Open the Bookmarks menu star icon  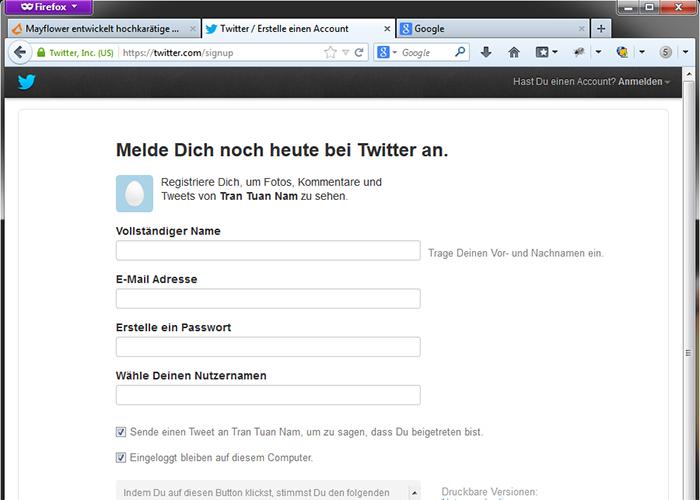542,52
